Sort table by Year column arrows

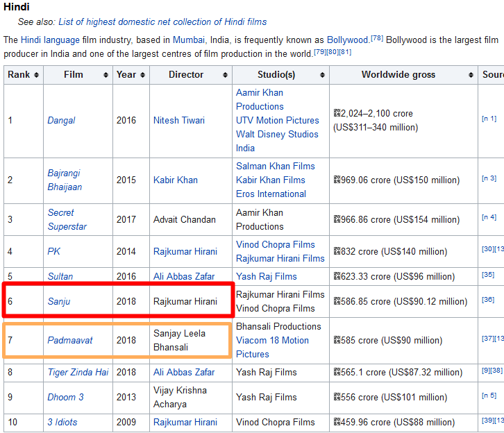pyautogui.click(x=143, y=75)
